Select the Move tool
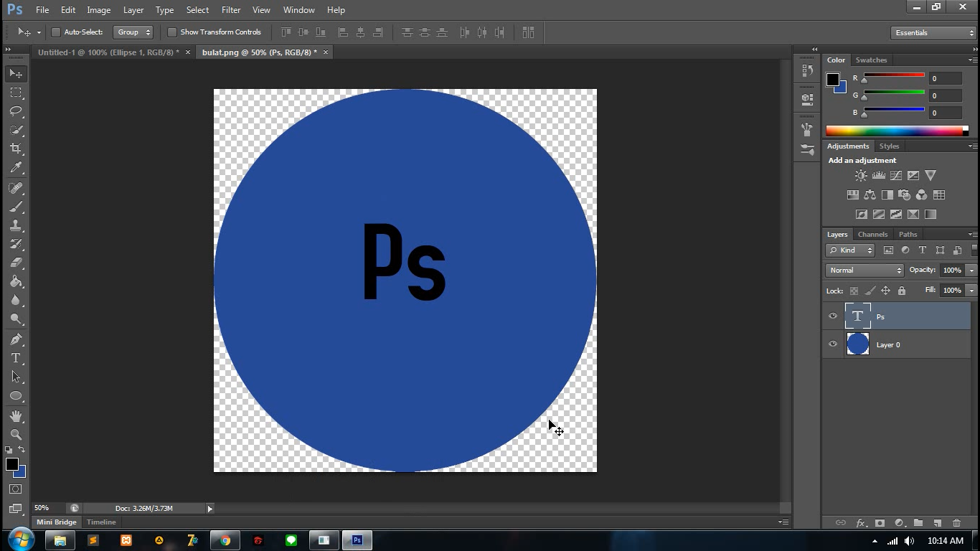 pyautogui.click(x=16, y=73)
